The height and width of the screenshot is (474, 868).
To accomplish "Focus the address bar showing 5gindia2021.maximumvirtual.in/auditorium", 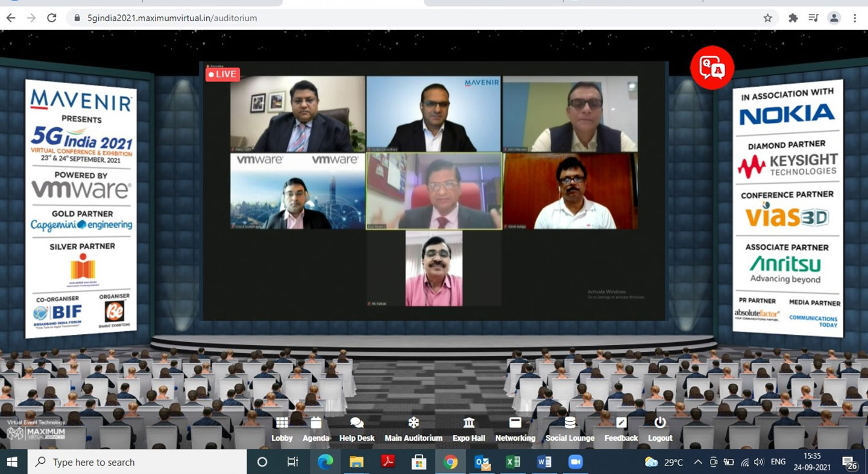I will [x=422, y=18].
